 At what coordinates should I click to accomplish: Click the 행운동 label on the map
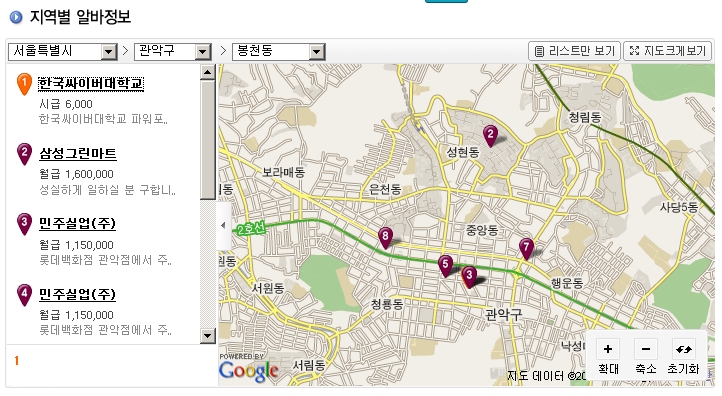tap(567, 283)
